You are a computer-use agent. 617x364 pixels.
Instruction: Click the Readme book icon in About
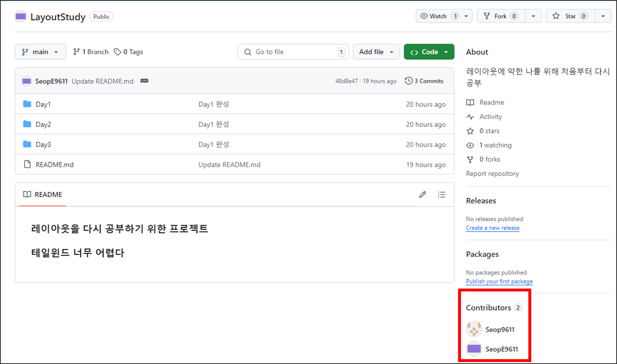point(470,103)
